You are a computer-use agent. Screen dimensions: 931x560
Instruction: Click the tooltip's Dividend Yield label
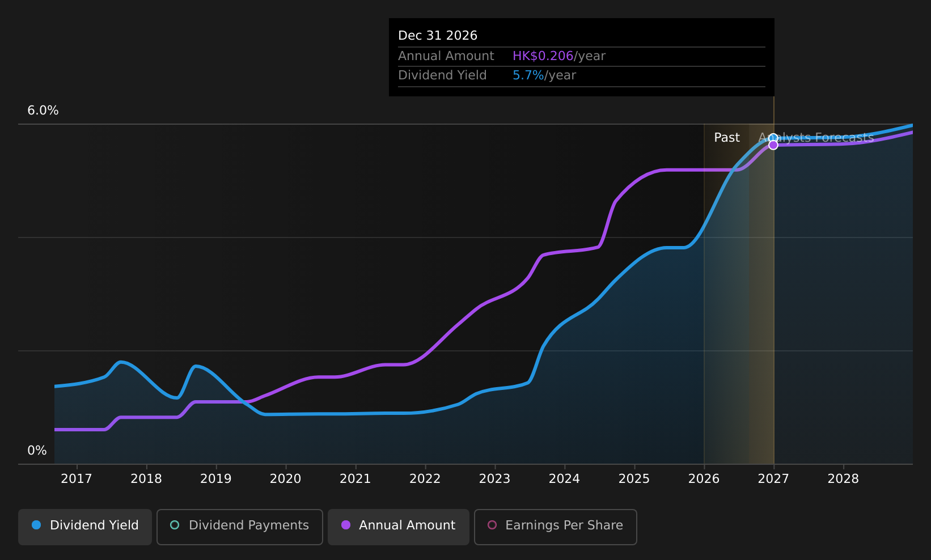(x=442, y=75)
